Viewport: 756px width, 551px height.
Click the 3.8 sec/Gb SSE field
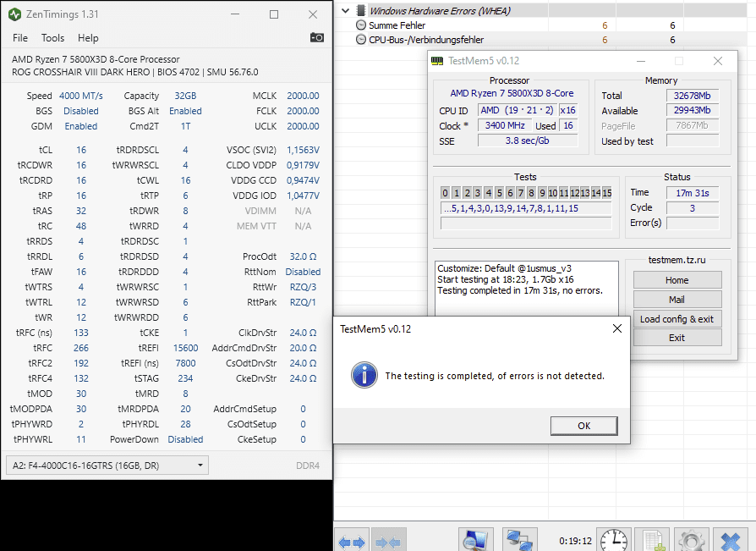[x=528, y=141]
